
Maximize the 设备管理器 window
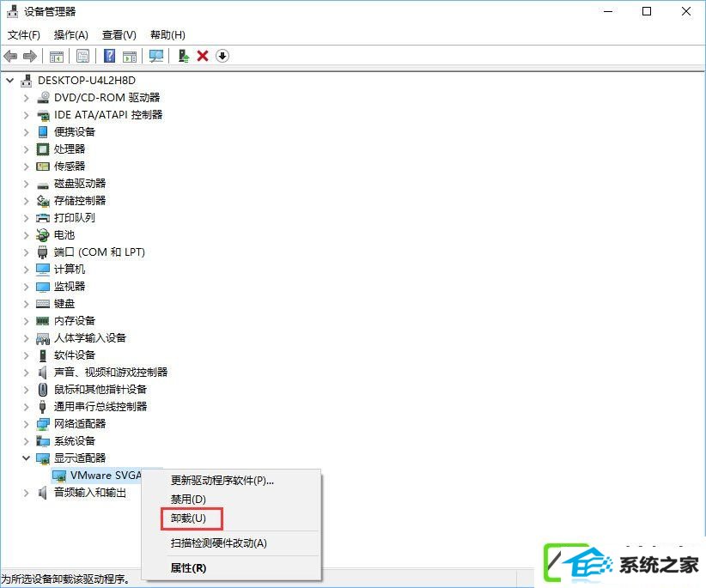[x=647, y=11]
